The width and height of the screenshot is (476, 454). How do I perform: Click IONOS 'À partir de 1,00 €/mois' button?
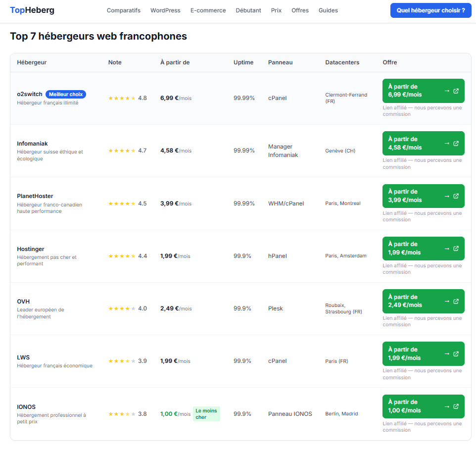coord(424,406)
